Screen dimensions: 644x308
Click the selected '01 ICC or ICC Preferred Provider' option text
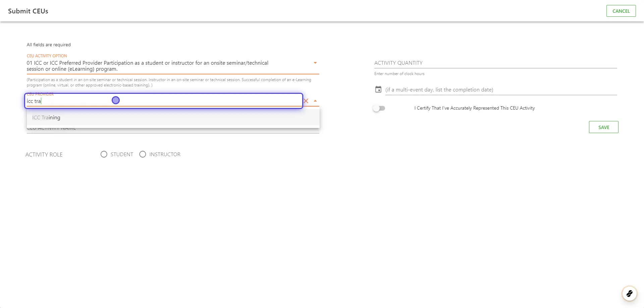[148, 66]
